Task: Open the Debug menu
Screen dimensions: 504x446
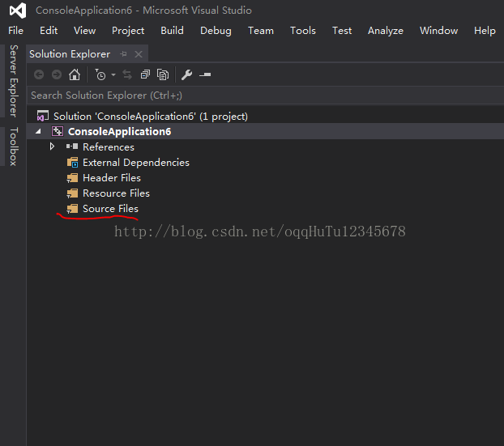Action: 216,31
